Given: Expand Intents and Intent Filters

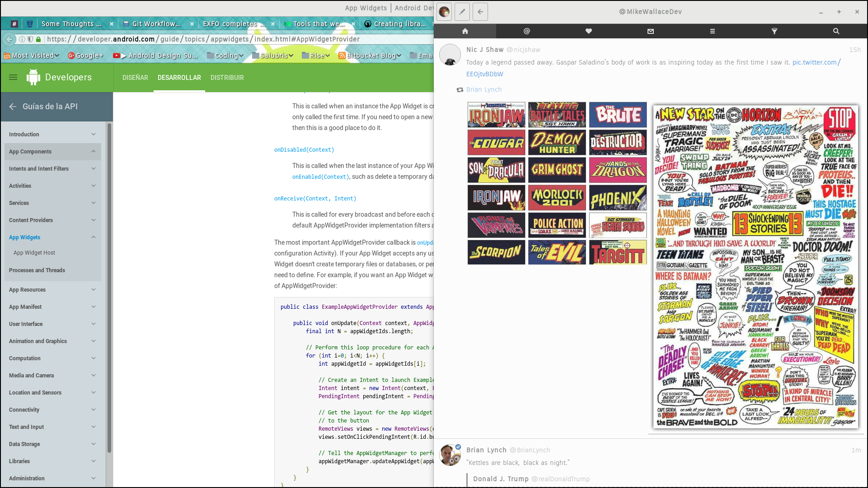Looking at the screenshot, I should [94, 168].
